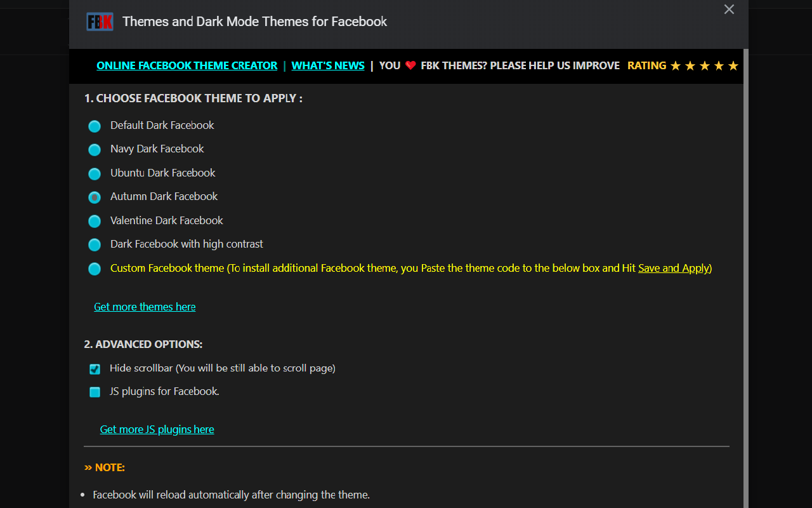Select Navy Dark Facebook radio button

click(x=95, y=150)
